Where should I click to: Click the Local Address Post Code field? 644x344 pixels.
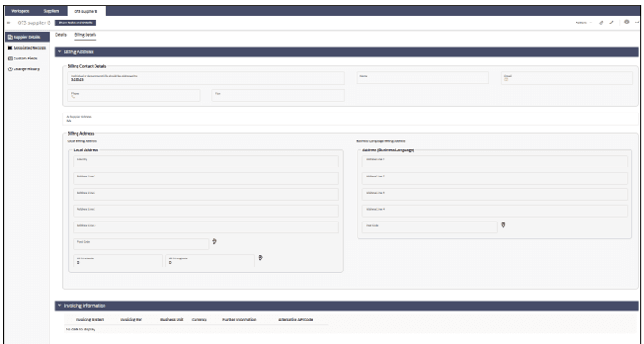point(141,244)
